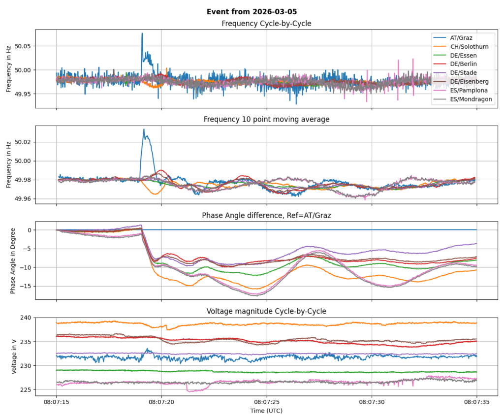The image size is (504, 420).
Task: Click the 'Voltage magnitude Cycle-by-Cycle' title
Action: click(266, 311)
